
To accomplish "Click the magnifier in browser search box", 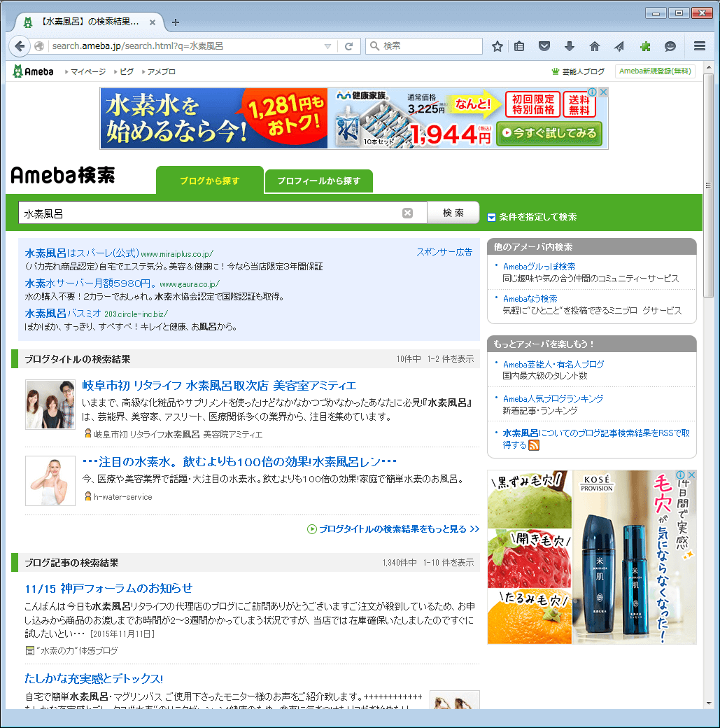I will (x=374, y=46).
